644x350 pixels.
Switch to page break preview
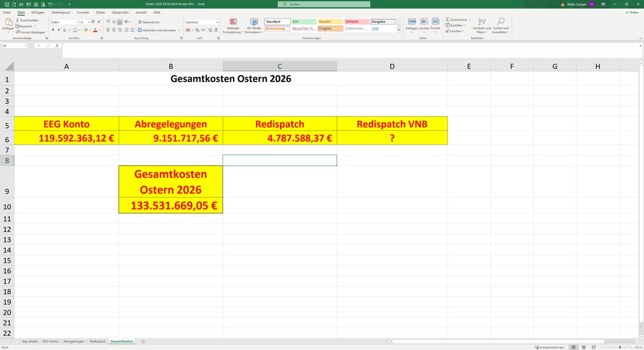594,347
